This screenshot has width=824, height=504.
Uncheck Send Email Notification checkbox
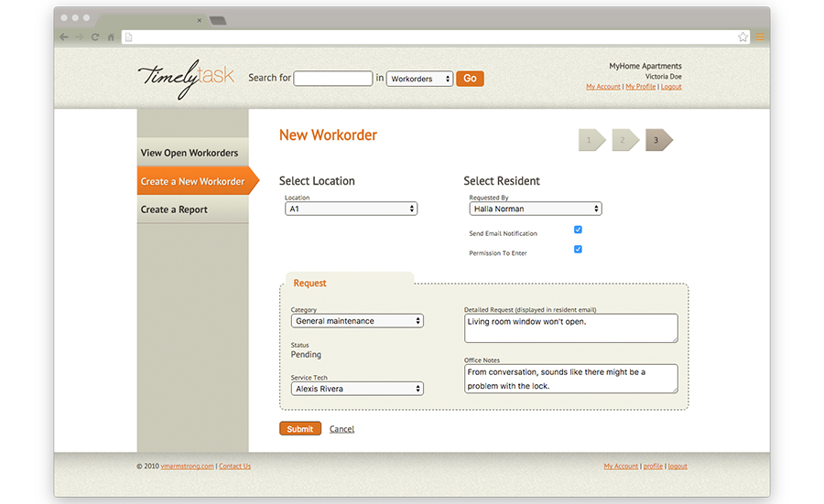[x=578, y=230]
